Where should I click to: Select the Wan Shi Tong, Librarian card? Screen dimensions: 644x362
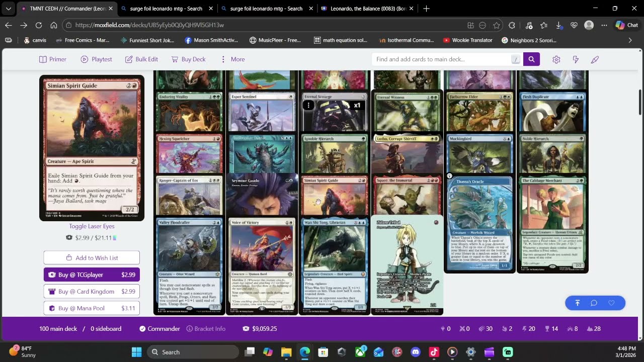tap(334, 266)
